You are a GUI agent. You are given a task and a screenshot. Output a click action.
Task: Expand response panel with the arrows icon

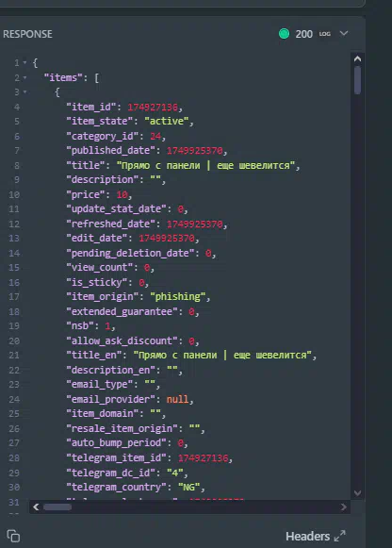coord(339,536)
